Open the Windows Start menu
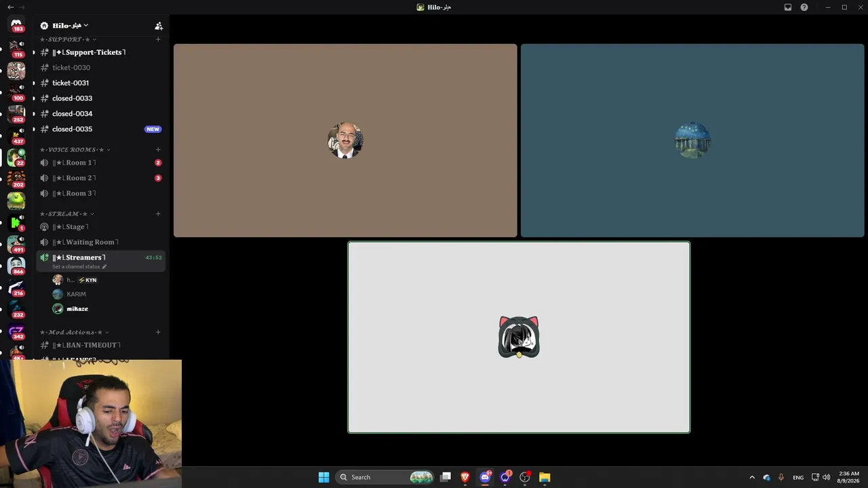 (324, 477)
